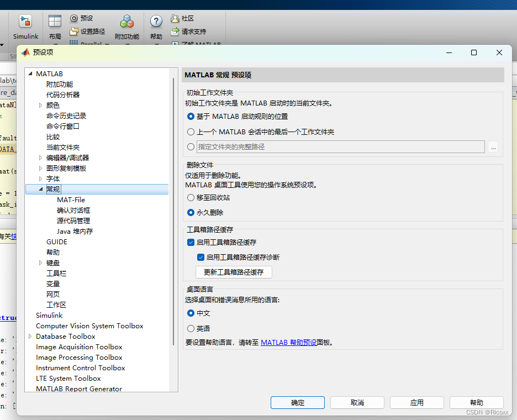
Task: Select 源代码管理 tree item
Action: point(73,221)
